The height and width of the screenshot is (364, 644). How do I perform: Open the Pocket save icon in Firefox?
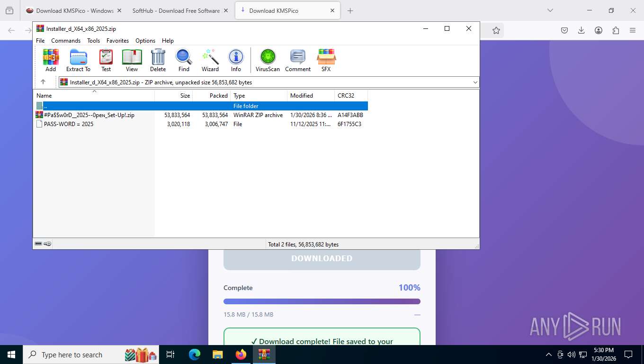[x=564, y=30]
